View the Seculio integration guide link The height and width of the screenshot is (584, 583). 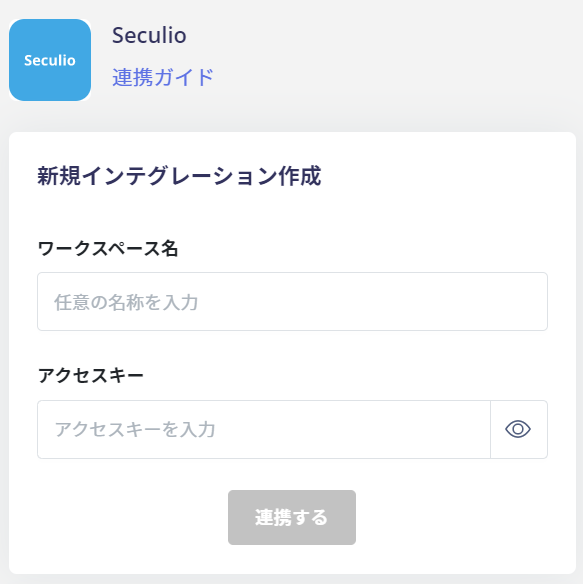coord(163,77)
